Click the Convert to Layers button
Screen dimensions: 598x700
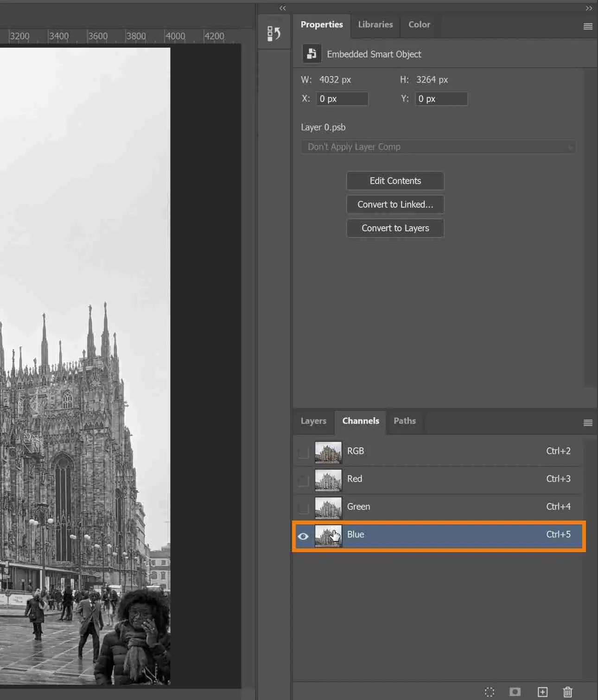395,228
